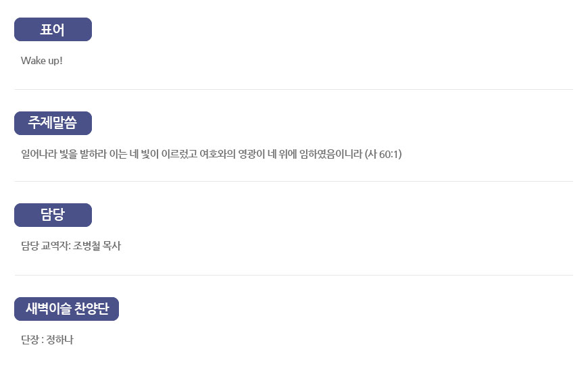Viewport: 588px width, 389px height.
Task: Click the 단장 label text
Action: [30, 340]
